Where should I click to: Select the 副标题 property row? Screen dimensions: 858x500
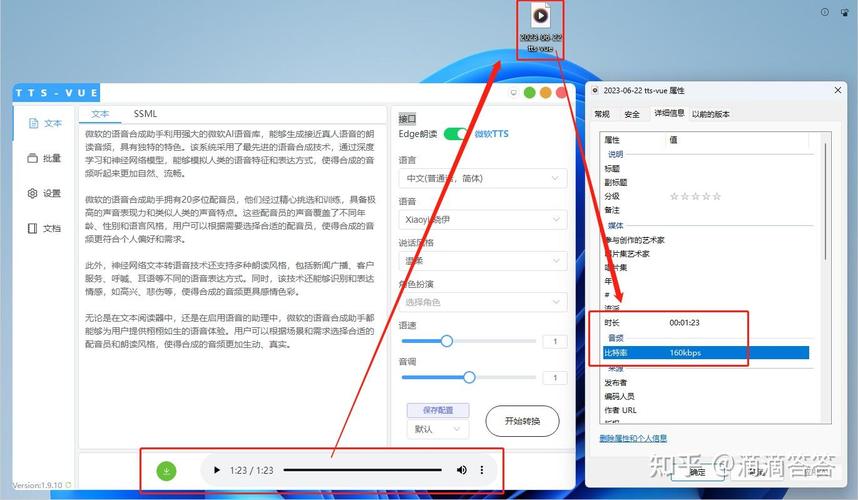tap(705, 182)
